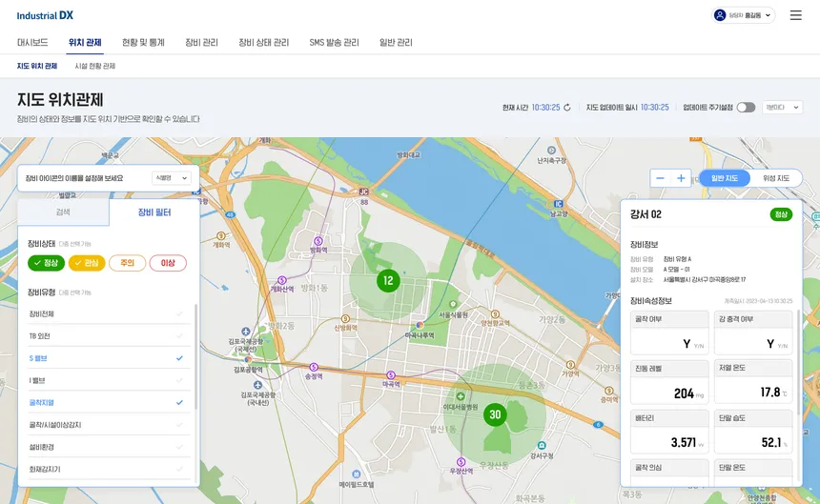The height and width of the screenshot is (504, 820).
Task: Click the Industrial DX logo
Action: 45,15
